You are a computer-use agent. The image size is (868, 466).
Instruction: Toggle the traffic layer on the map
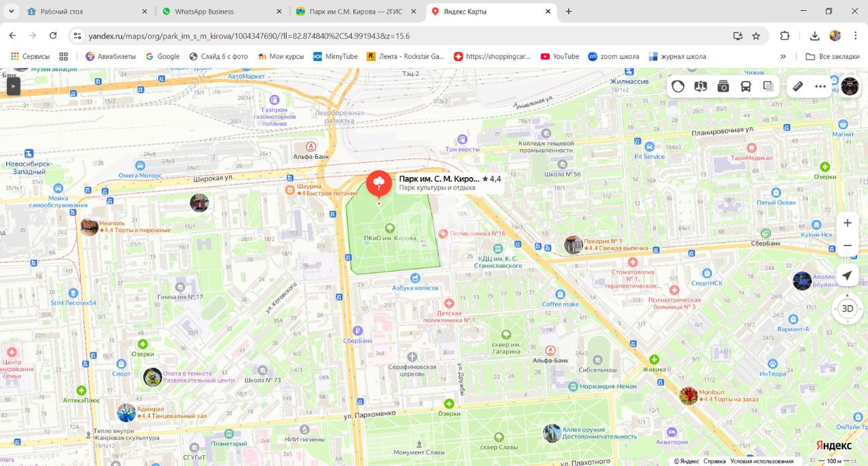(678, 86)
